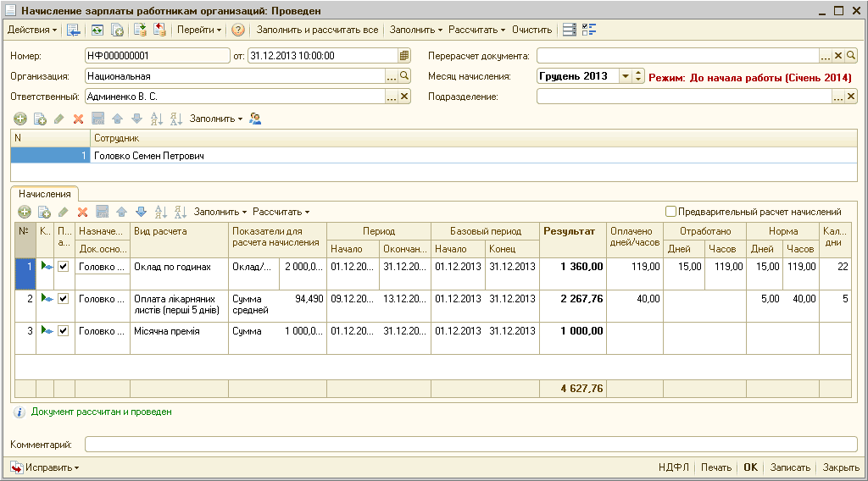Expand Заполнить menu in the main toolbar
This screenshot has width=868, height=481.
(415, 30)
